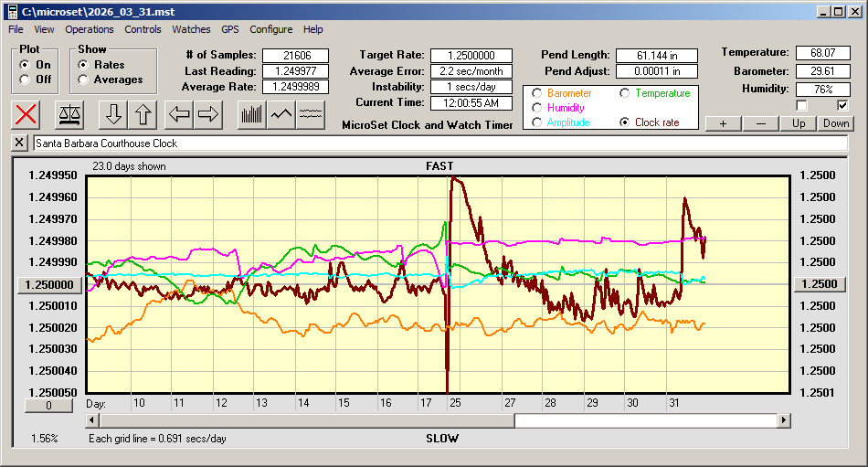
Task: Select the zigzag line graph style icon
Action: 281,114
